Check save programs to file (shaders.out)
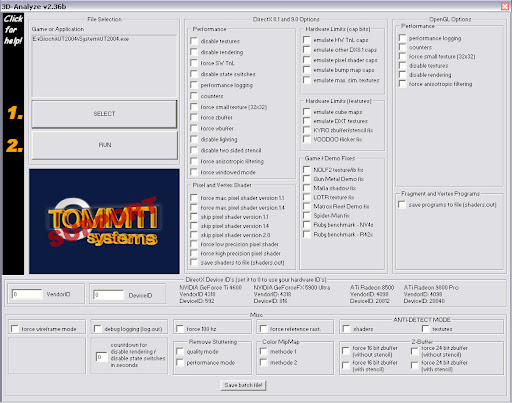 [x=402, y=204]
